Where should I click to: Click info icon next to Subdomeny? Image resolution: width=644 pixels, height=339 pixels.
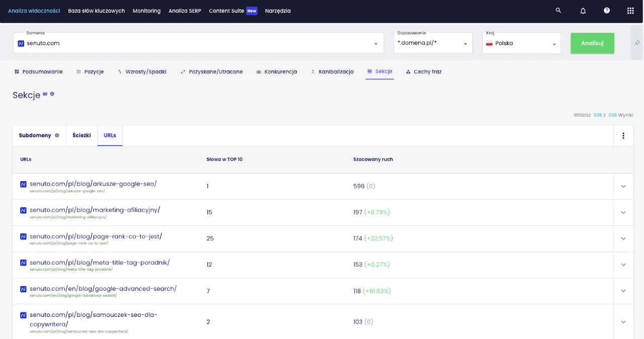(57, 135)
